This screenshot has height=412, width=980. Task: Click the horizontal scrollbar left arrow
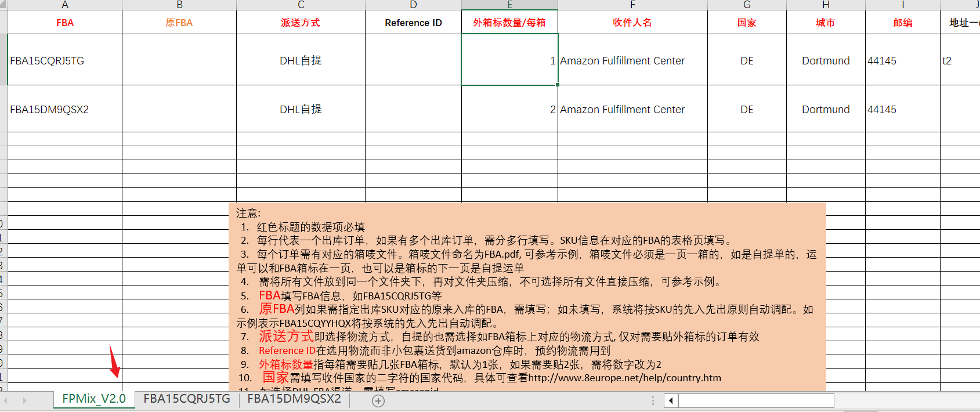pyautogui.click(x=671, y=400)
